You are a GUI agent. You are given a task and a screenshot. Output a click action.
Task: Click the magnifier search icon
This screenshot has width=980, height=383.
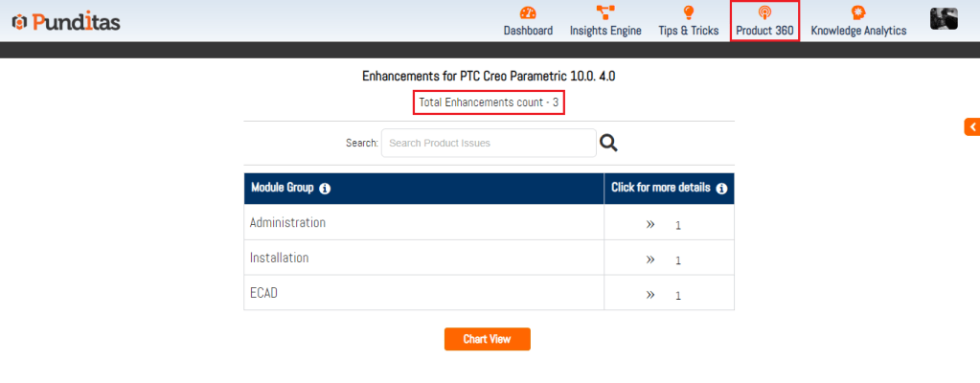608,144
